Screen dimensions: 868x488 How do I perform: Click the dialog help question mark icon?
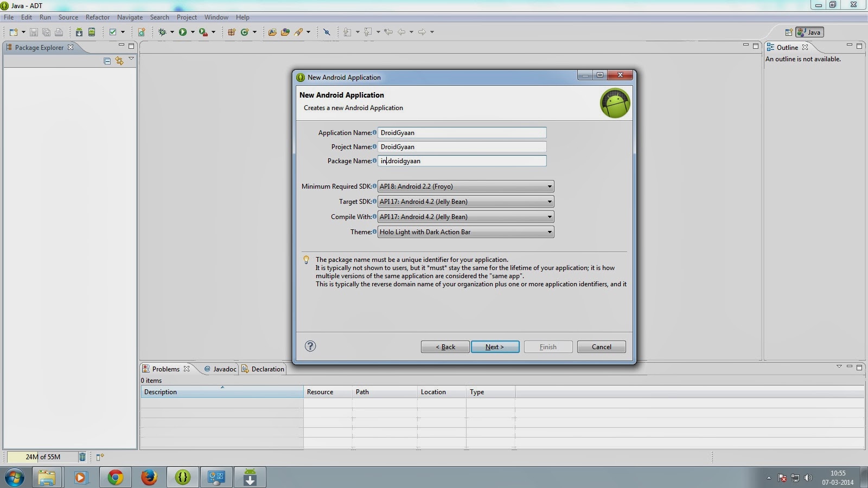click(x=310, y=346)
